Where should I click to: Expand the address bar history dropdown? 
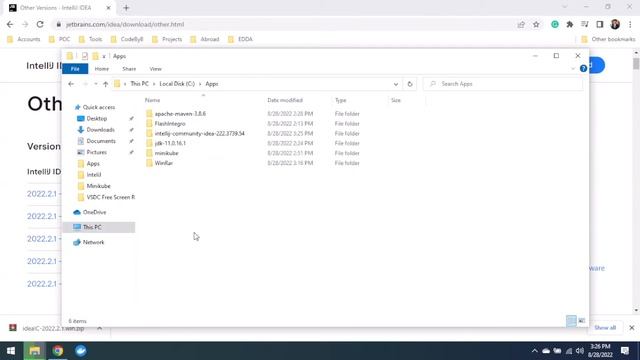[396, 84]
